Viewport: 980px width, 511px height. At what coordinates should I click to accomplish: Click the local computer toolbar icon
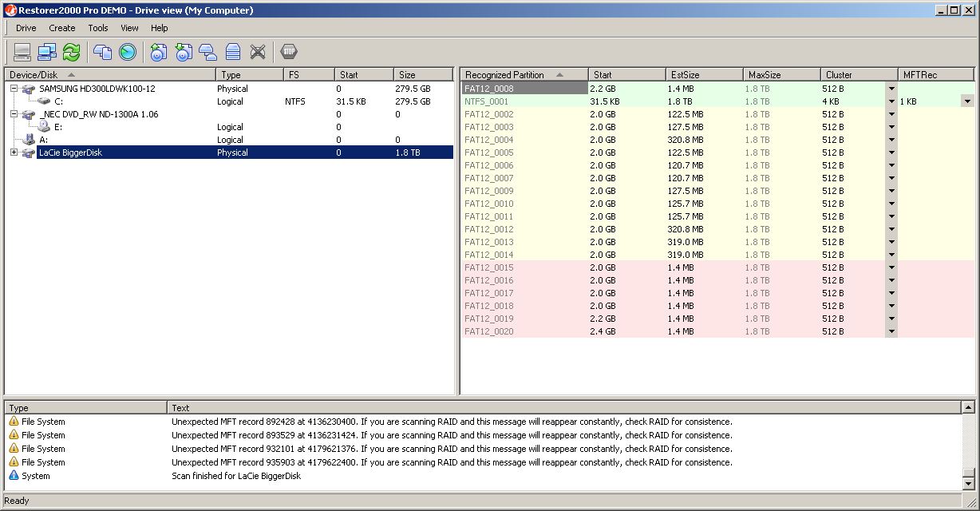(x=22, y=52)
